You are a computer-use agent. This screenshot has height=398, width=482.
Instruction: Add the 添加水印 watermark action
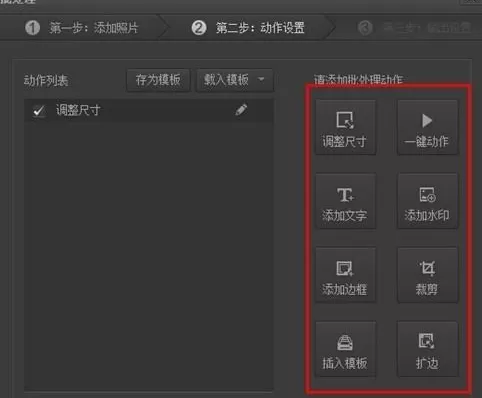pos(427,201)
